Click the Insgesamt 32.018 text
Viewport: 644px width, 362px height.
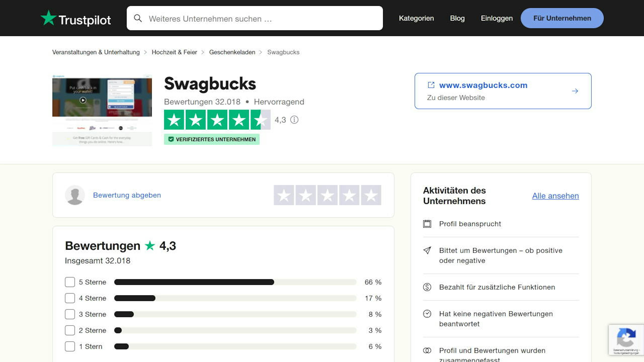97,261
